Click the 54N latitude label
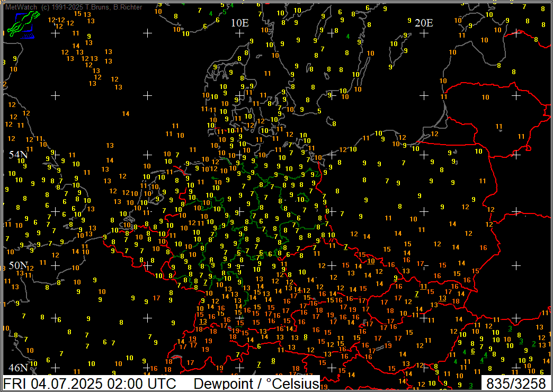The height and width of the screenshot is (392, 553). pos(19,155)
